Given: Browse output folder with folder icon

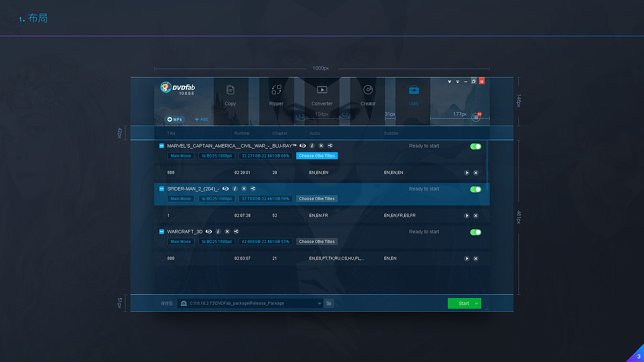Looking at the screenshot, I should [x=329, y=303].
